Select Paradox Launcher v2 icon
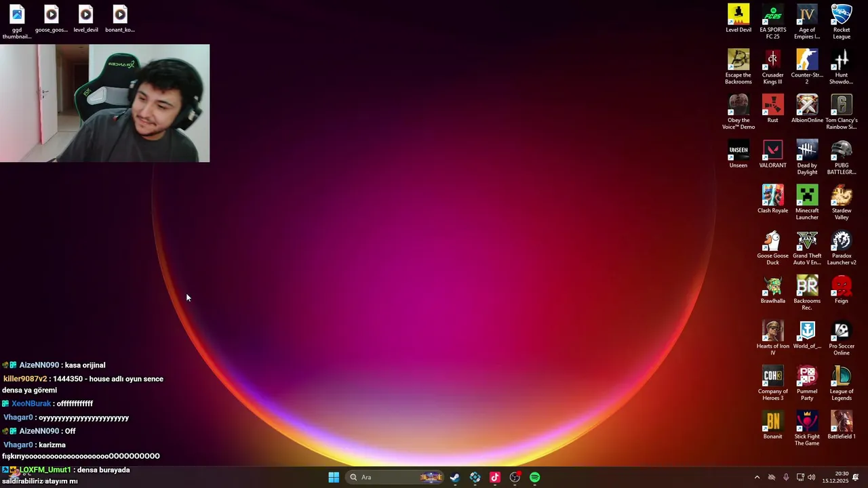 click(x=842, y=247)
